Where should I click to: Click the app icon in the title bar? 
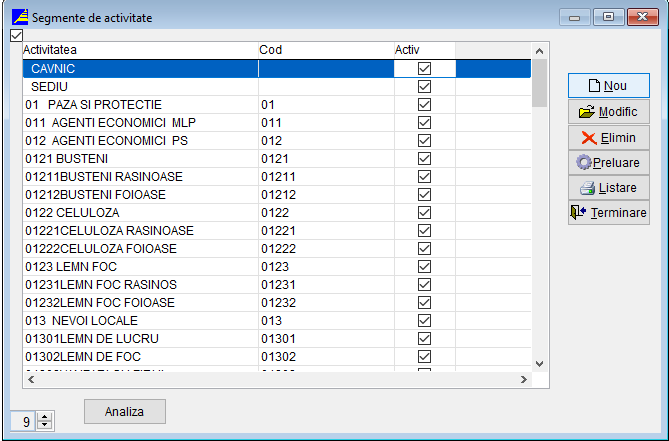(x=18, y=18)
